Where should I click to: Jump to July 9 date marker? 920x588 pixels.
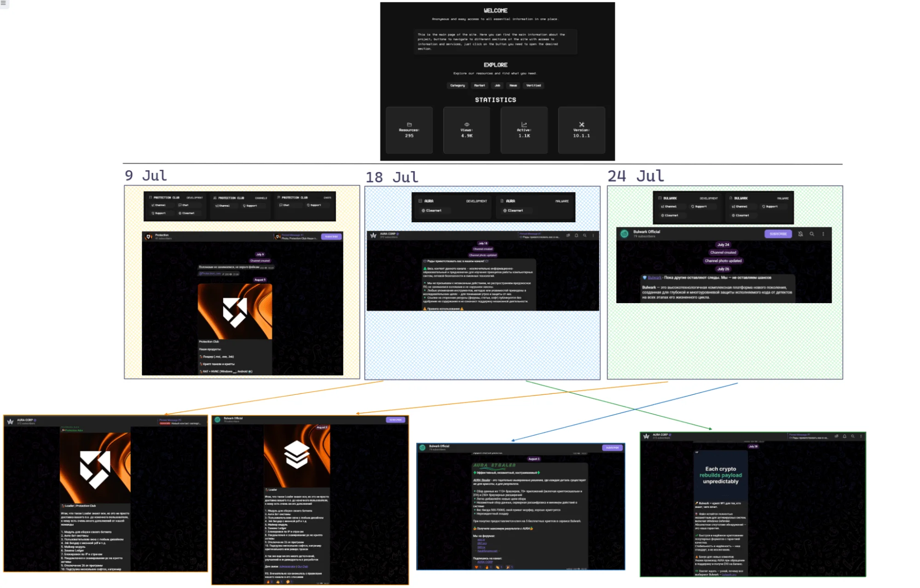[x=260, y=254]
